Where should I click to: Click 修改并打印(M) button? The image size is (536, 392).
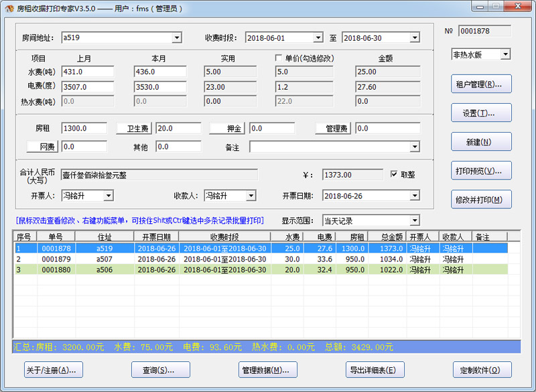pos(482,200)
